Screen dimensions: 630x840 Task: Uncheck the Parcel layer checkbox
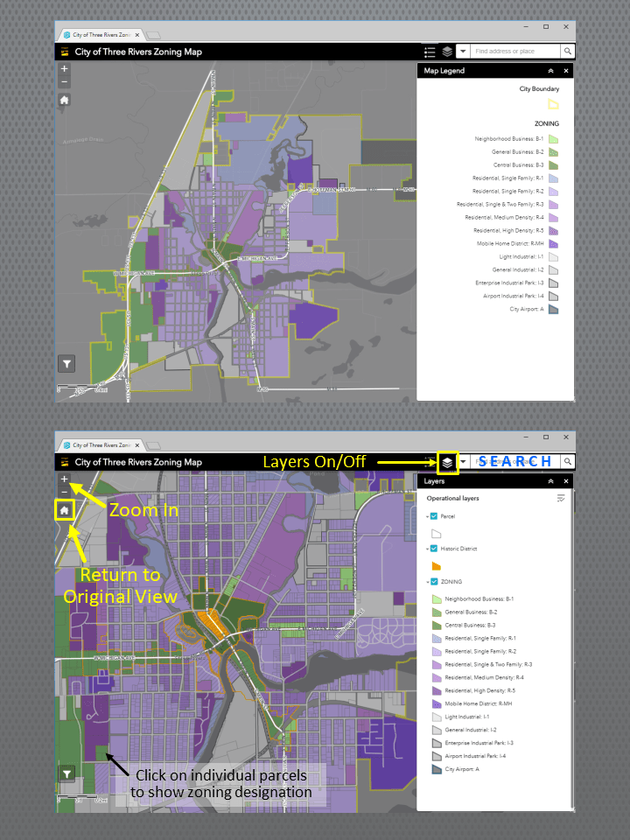pyautogui.click(x=435, y=516)
